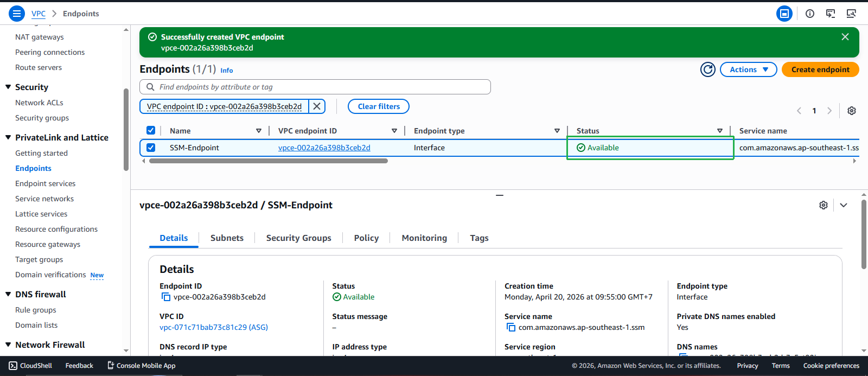Open detail panel settings gear
Image resolution: width=868 pixels, height=376 pixels.
(824, 205)
